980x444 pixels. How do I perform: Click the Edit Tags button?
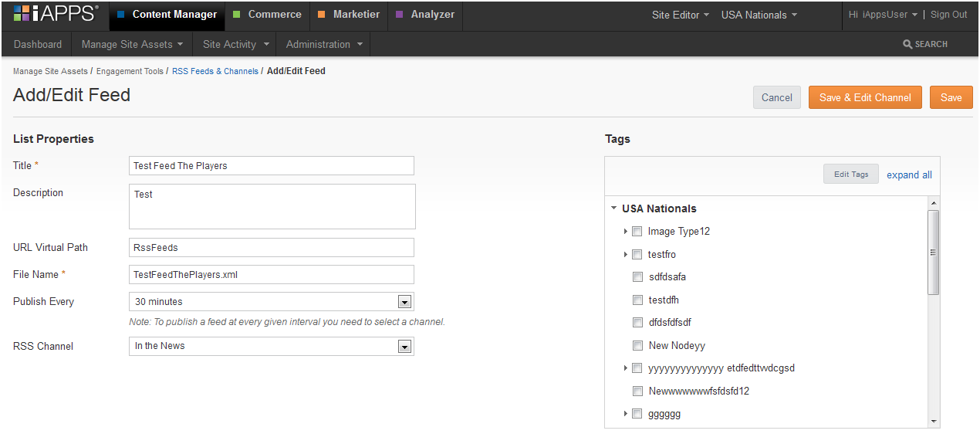(851, 175)
